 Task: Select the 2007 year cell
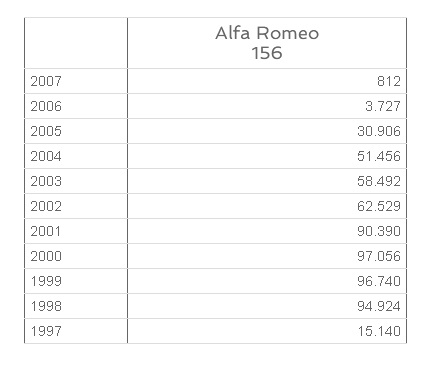[76, 81]
